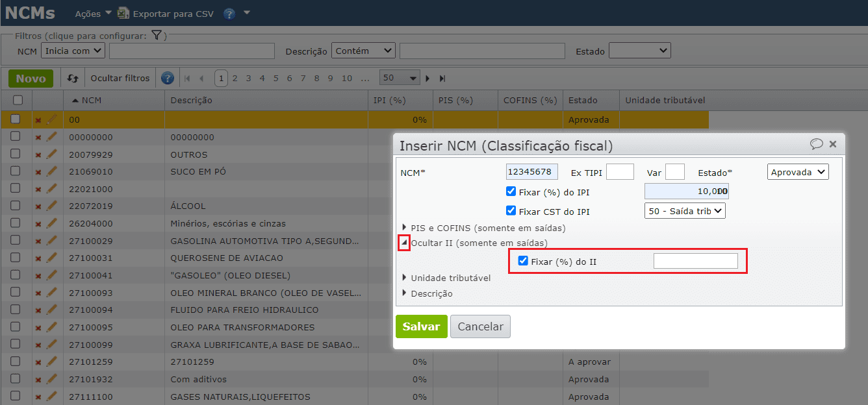Close the Inserir NCM dialog
The height and width of the screenshot is (405, 868).
pos(833,144)
